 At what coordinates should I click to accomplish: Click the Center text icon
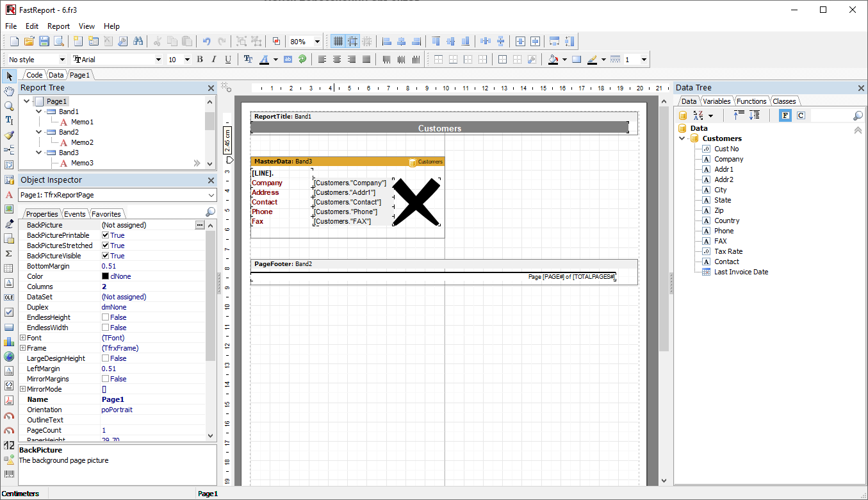337,60
